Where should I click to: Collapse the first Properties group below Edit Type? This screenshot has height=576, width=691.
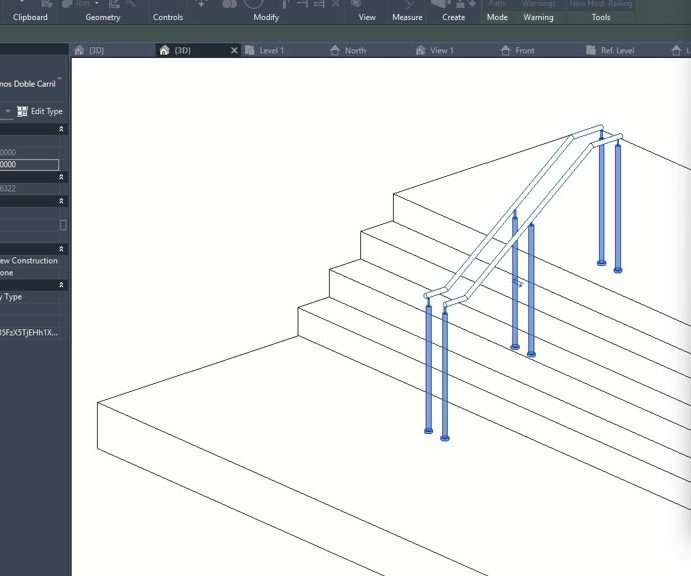pyautogui.click(x=61, y=129)
